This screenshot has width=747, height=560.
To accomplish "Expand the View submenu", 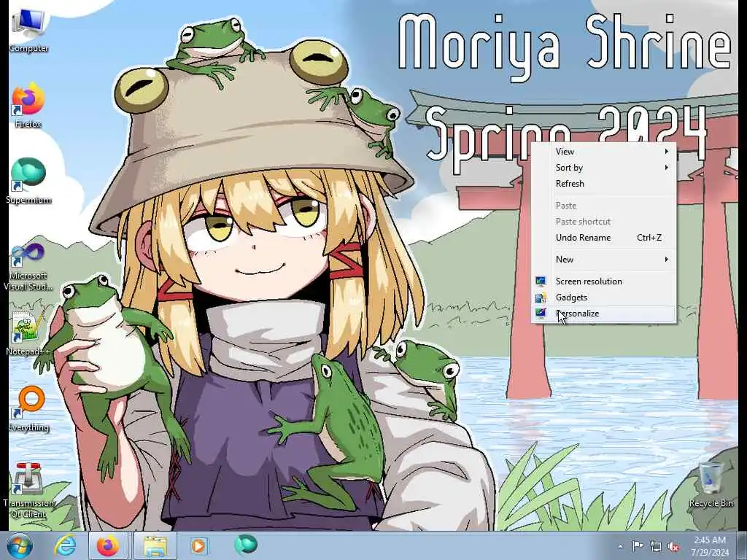I will pyautogui.click(x=603, y=152).
